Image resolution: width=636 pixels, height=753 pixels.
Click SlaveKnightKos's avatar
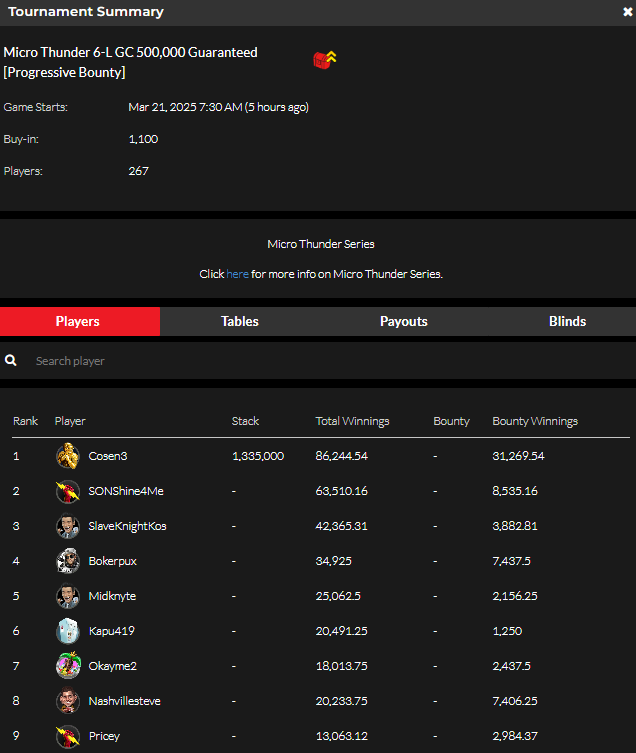(x=68, y=526)
